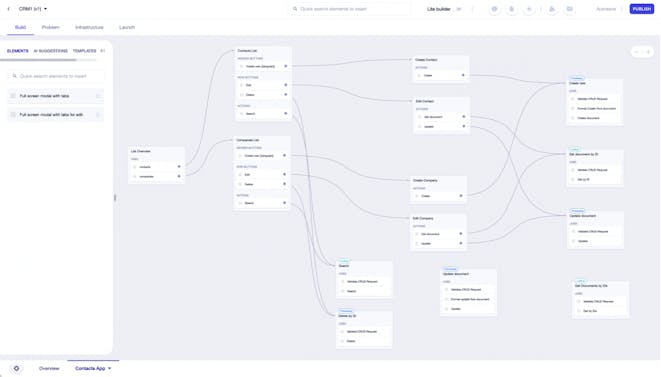Click 'Delete' row in Companies List

262,184
